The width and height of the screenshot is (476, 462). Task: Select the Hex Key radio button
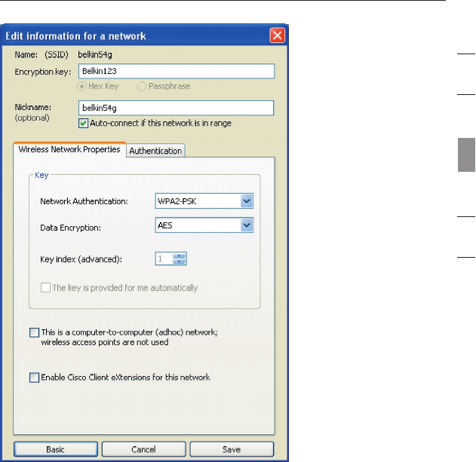tap(81, 87)
